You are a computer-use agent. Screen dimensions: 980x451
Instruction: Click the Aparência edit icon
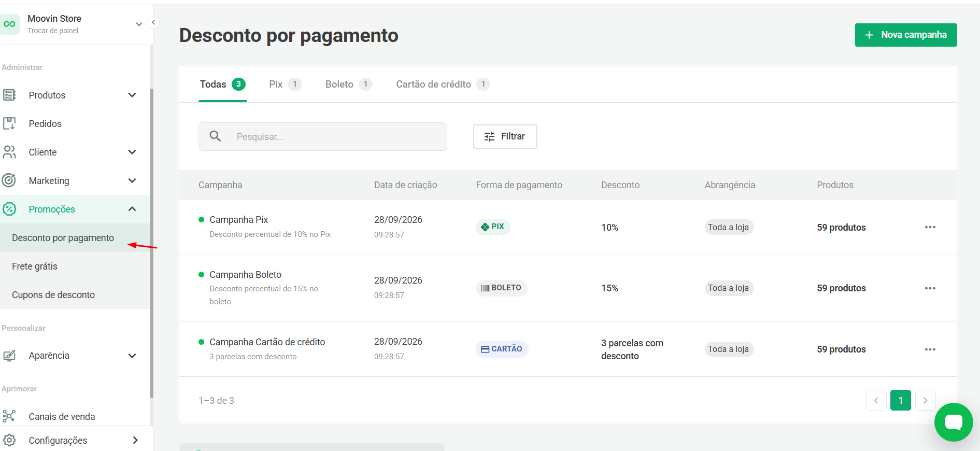click(9, 356)
